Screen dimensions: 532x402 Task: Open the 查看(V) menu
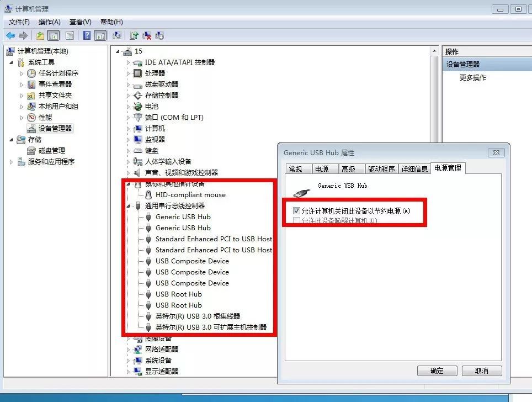[81, 22]
